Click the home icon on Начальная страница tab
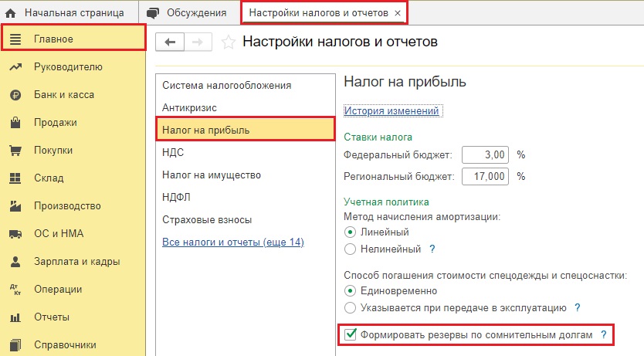644x356 pixels. pyautogui.click(x=10, y=13)
